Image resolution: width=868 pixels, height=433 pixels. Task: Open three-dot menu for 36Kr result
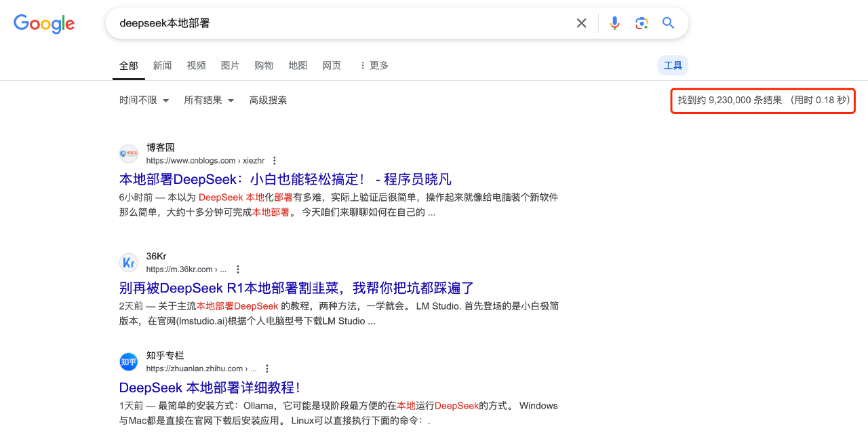tap(238, 269)
